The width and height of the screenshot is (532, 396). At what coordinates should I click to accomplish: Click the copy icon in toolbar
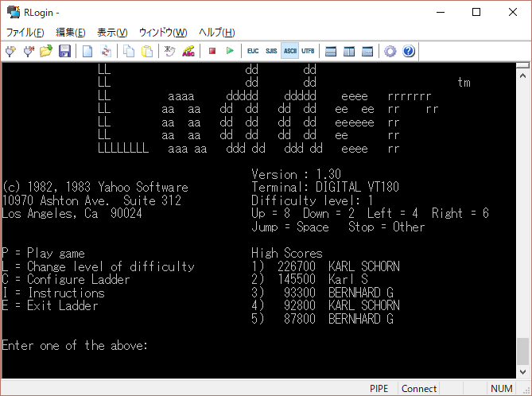click(129, 51)
